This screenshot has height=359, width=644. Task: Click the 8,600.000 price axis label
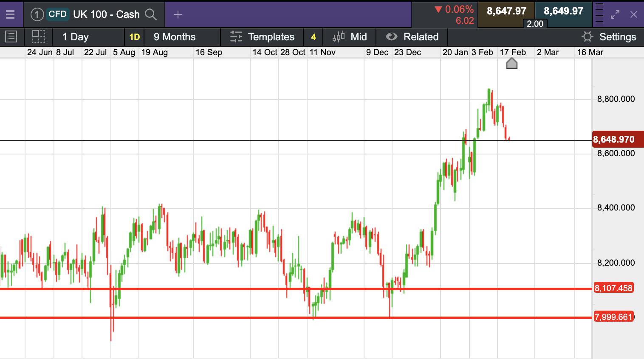coord(616,153)
